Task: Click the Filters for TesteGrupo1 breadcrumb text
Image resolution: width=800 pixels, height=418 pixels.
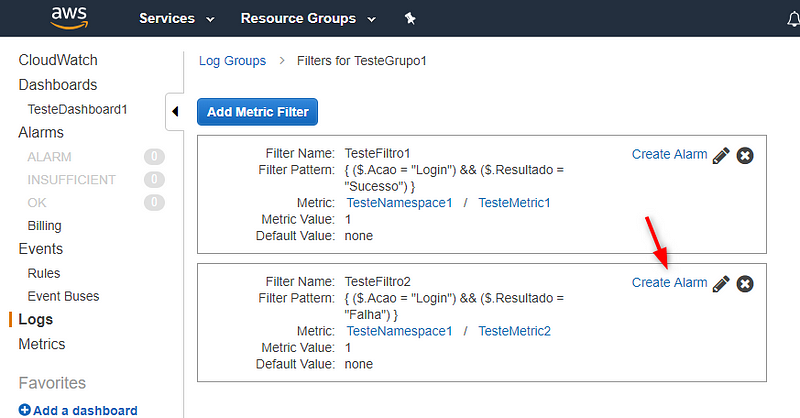Action: pos(362,61)
